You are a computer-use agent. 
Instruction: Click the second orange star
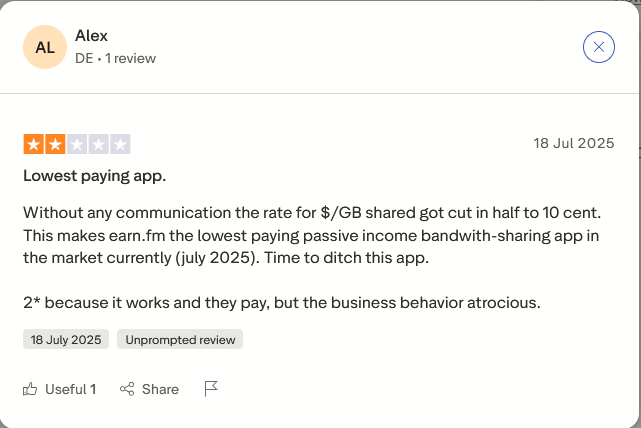coord(55,144)
